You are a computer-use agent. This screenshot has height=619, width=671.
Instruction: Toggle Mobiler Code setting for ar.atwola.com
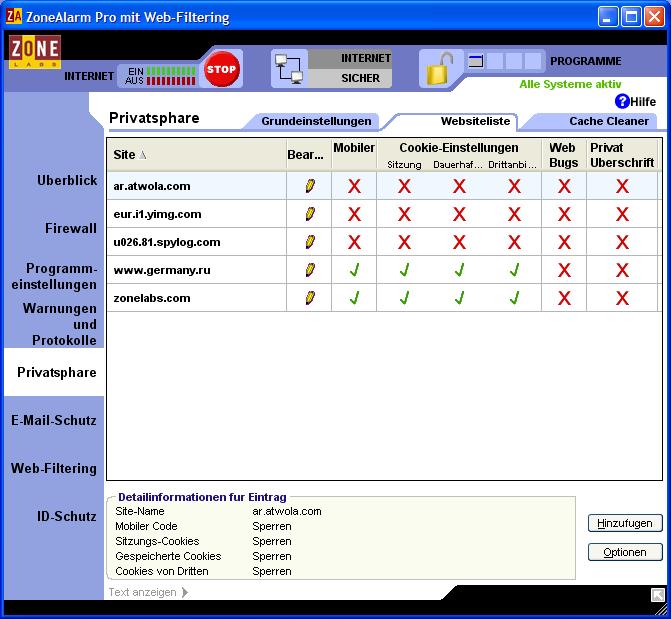click(x=354, y=186)
